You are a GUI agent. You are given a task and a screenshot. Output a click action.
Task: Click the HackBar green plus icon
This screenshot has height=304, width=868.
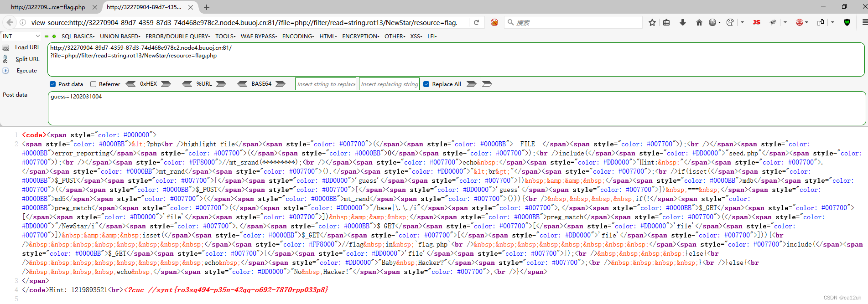(x=54, y=36)
